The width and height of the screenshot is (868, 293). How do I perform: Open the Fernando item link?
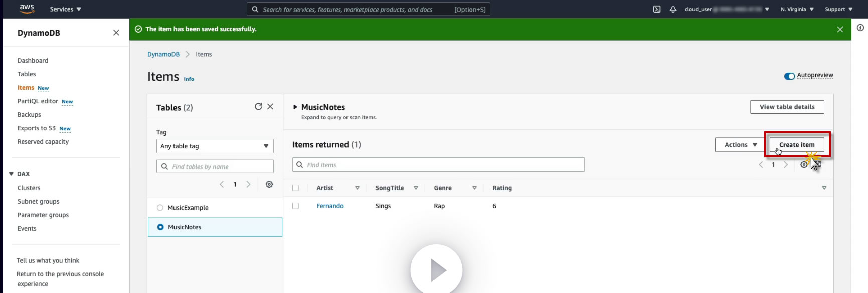pyautogui.click(x=330, y=206)
